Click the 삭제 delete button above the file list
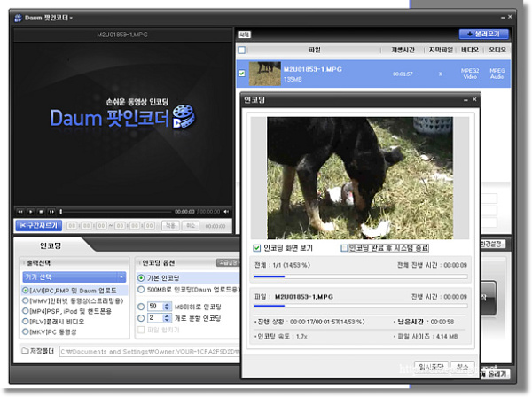 pyautogui.click(x=244, y=35)
